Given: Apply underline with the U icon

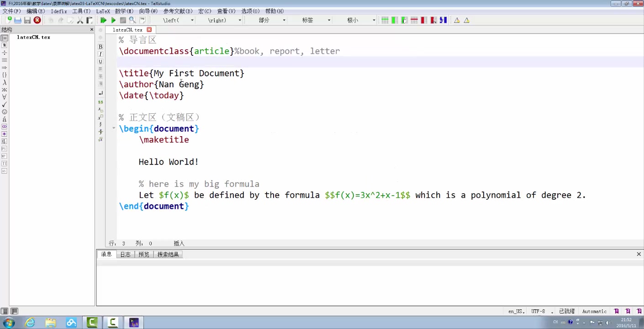Looking at the screenshot, I should click(100, 61).
